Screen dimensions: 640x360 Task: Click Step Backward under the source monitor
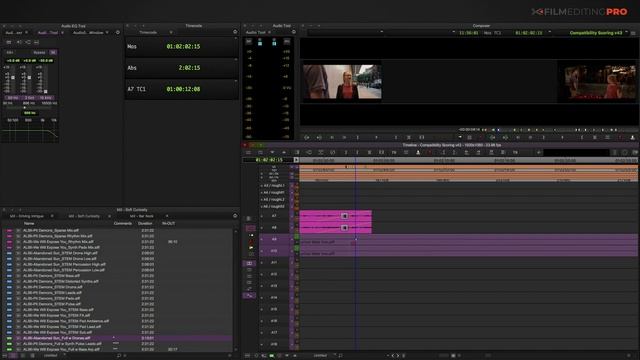point(331,138)
